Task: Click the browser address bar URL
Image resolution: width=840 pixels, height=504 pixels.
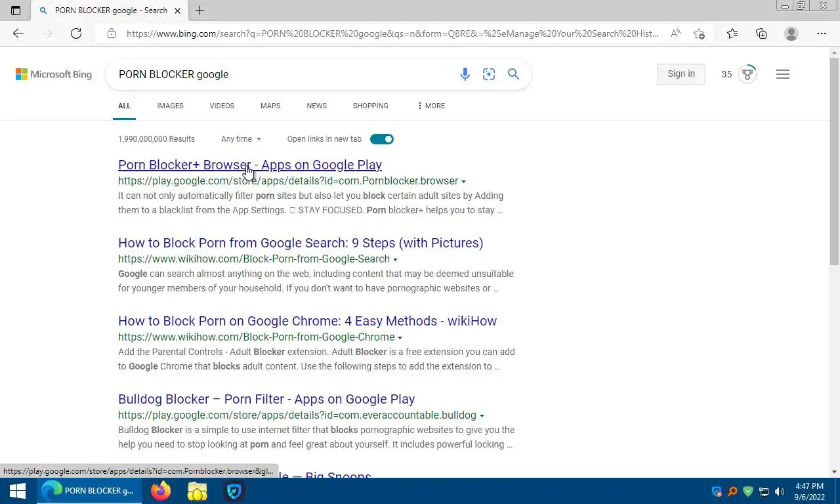Action: point(392,33)
